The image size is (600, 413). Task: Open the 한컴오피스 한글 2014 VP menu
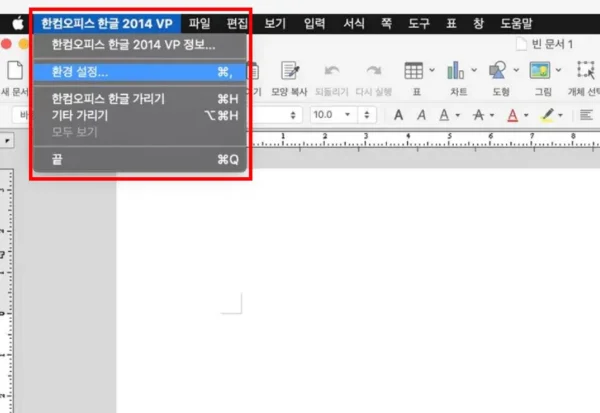pyautogui.click(x=107, y=24)
